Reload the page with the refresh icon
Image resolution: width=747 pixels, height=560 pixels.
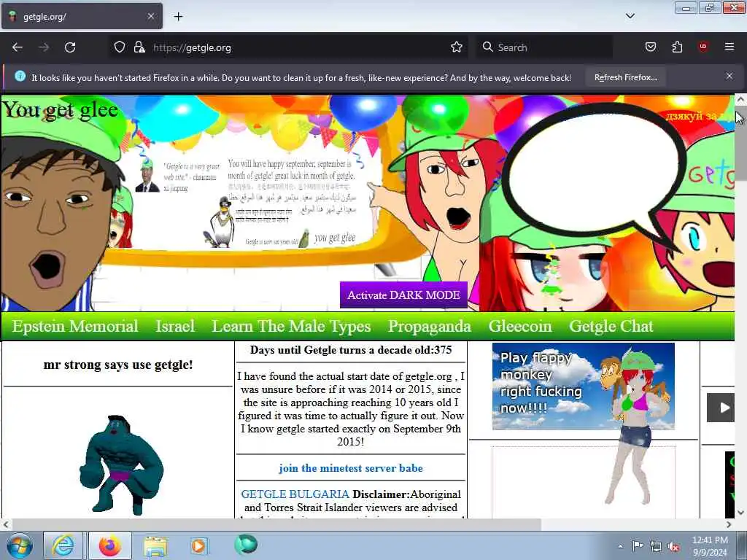tap(70, 47)
